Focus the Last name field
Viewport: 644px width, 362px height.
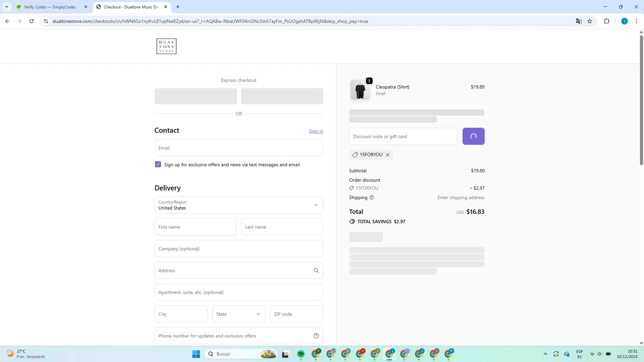(x=282, y=227)
